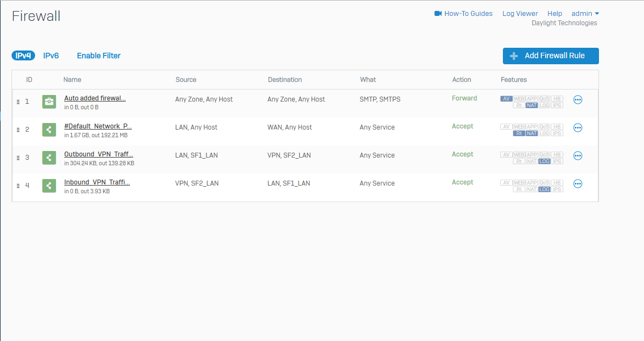
Task: Click the Source column header
Action: tap(186, 80)
